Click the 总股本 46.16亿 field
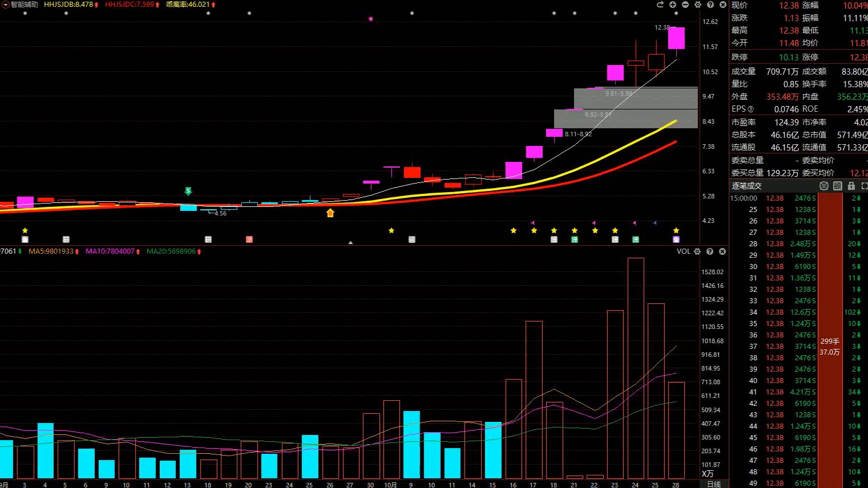Viewport: 868px width, 488px height. tap(765, 135)
